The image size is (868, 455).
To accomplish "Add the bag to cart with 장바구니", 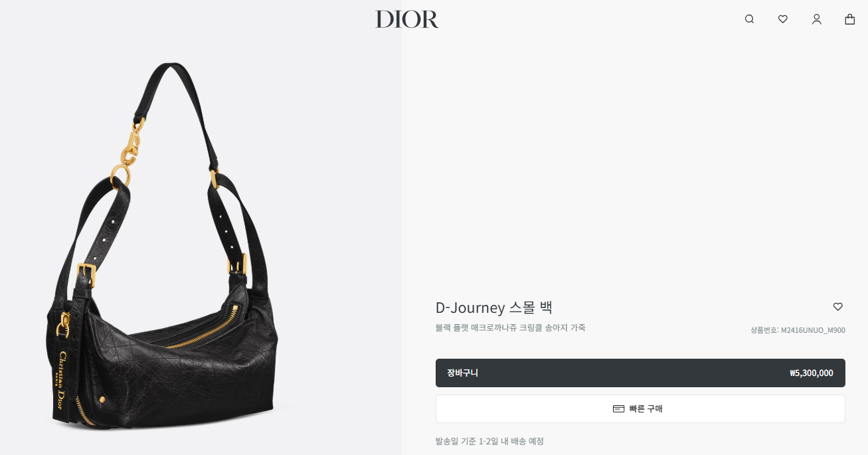I will [640, 373].
